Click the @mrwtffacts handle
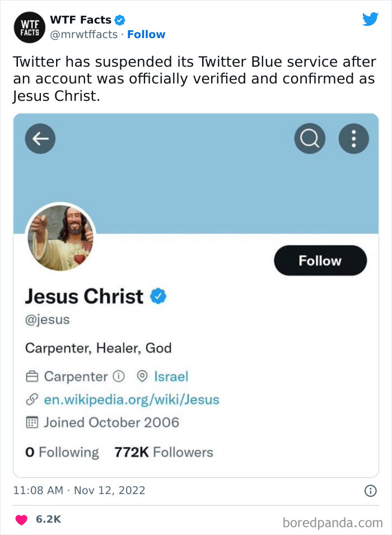 (84, 35)
